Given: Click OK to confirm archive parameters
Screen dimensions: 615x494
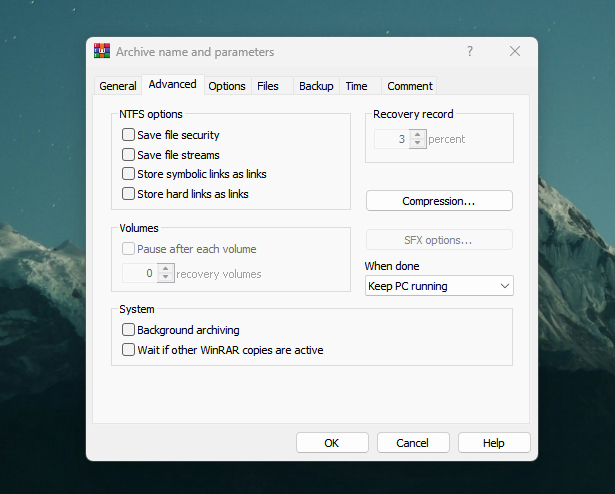Looking at the screenshot, I should pyautogui.click(x=332, y=443).
